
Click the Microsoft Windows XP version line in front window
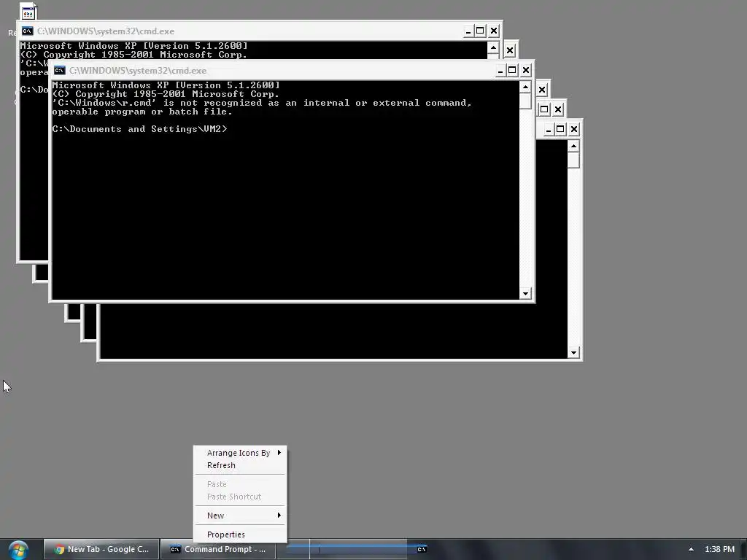(166, 85)
